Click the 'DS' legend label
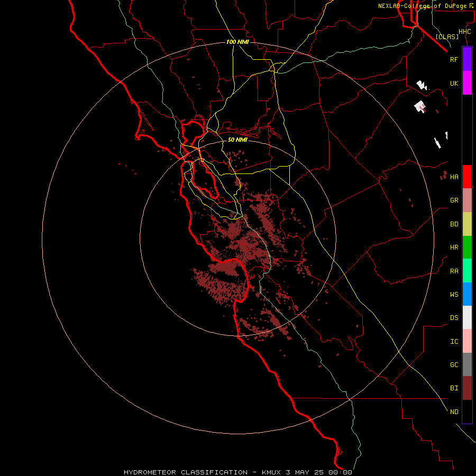The image size is (476, 476). [x=454, y=317]
